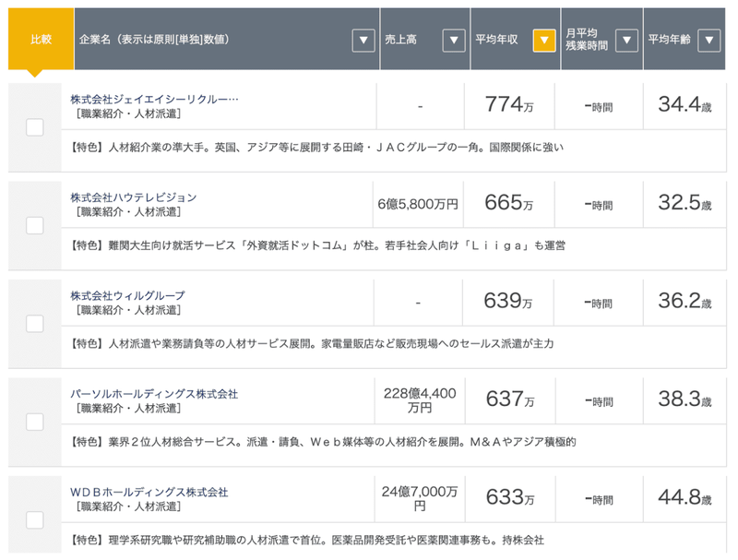The image size is (738, 560).
Task: Click the 企業名 column header label
Action: (154, 40)
